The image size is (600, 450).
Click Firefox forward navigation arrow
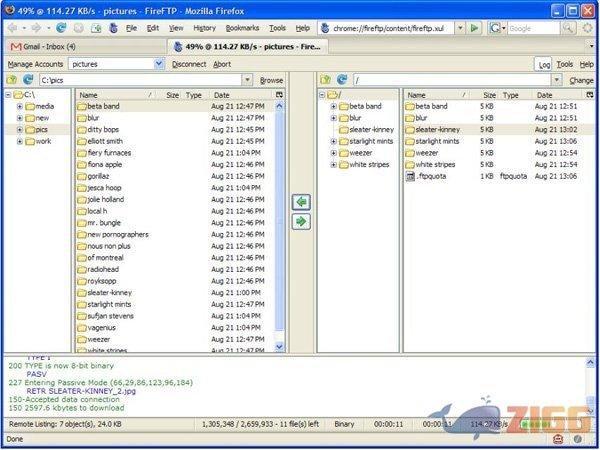click(36, 28)
